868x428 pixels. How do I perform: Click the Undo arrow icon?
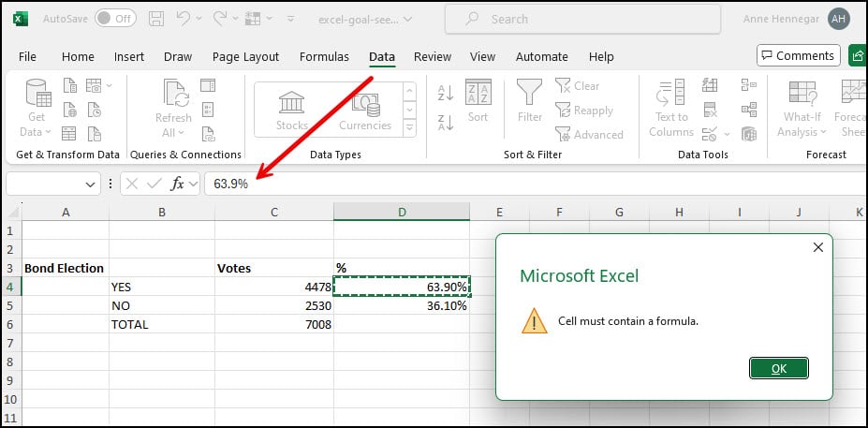point(184,19)
